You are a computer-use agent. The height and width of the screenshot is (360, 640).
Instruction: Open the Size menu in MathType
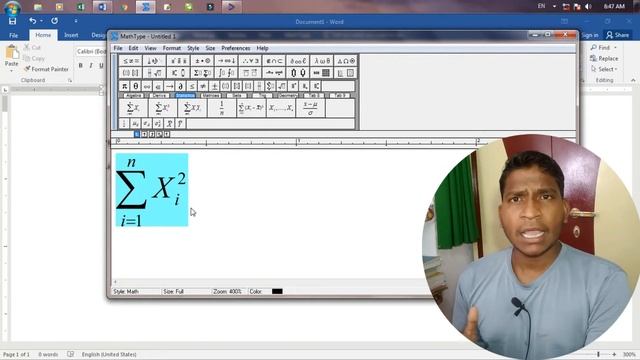click(x=210, y=48)
